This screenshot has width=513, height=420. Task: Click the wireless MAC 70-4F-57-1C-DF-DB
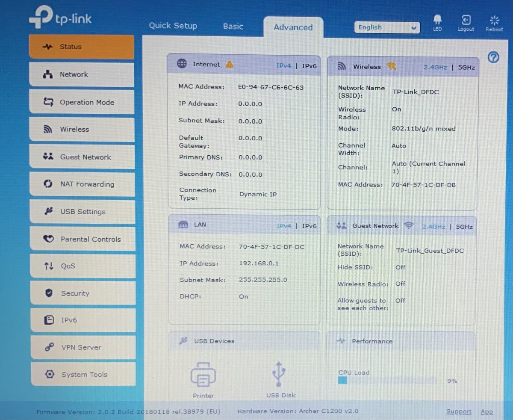424,185
